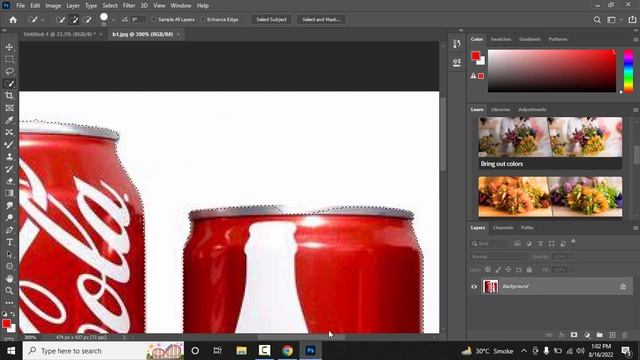Switch to the Swatches tab
Viewport: 640px width, 360px height.
(x=501, y=39)
